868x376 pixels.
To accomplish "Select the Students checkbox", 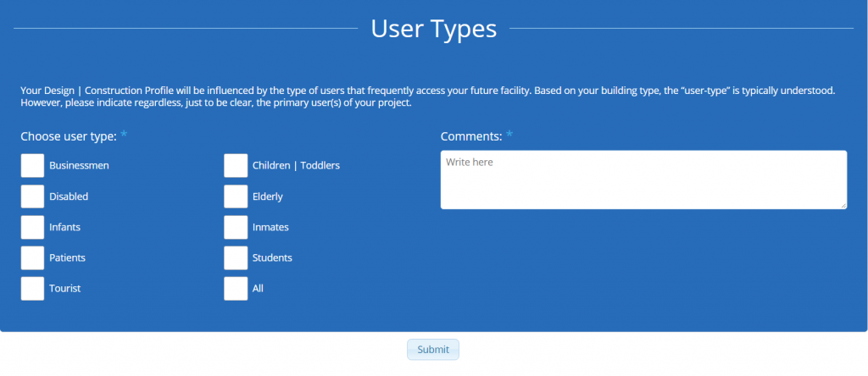I will [x=236, y=257].
